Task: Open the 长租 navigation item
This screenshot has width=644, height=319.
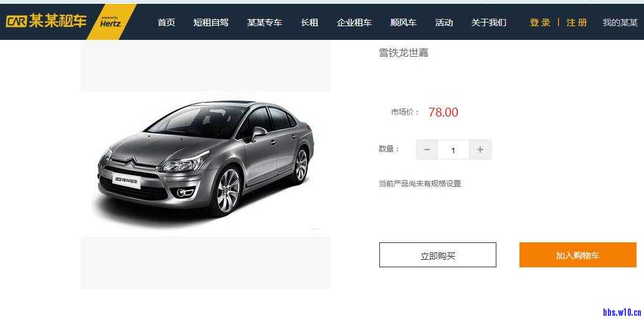Action: pos(310,22)
